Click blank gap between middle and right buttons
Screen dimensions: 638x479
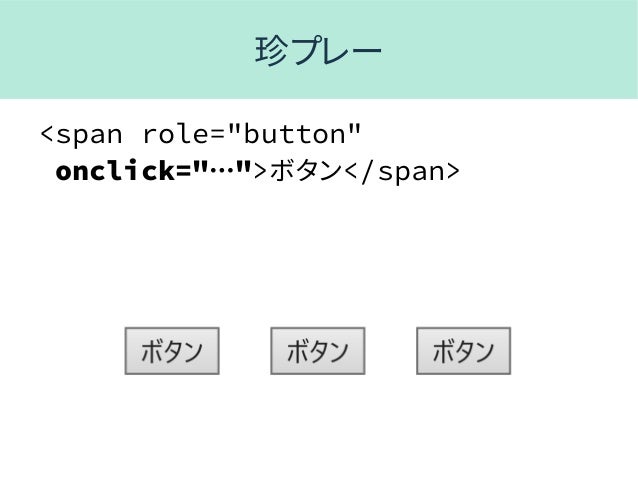click(391, 351)
